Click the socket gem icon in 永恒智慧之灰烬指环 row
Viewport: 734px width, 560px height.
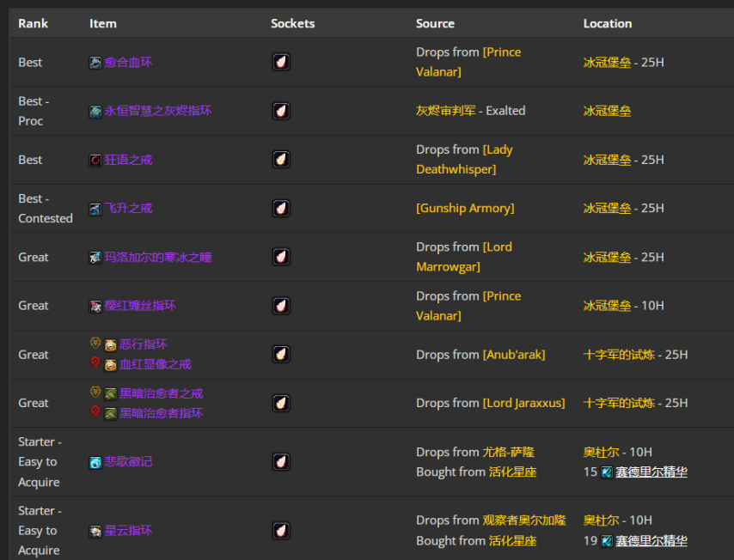281,111
